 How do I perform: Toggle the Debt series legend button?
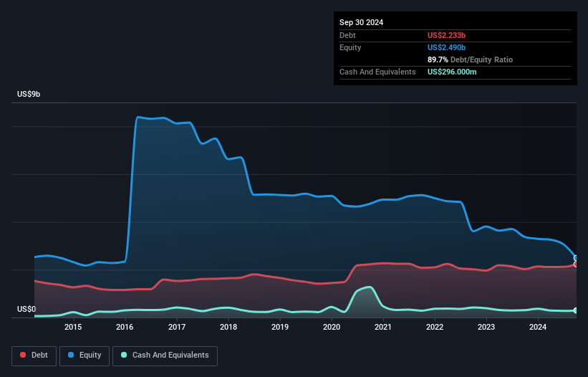click(34, 355)
